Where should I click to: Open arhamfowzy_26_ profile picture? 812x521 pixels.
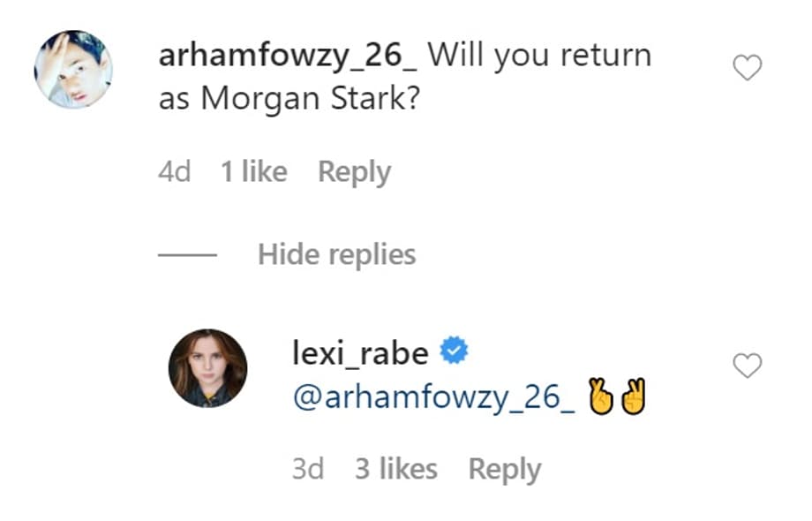73,69
